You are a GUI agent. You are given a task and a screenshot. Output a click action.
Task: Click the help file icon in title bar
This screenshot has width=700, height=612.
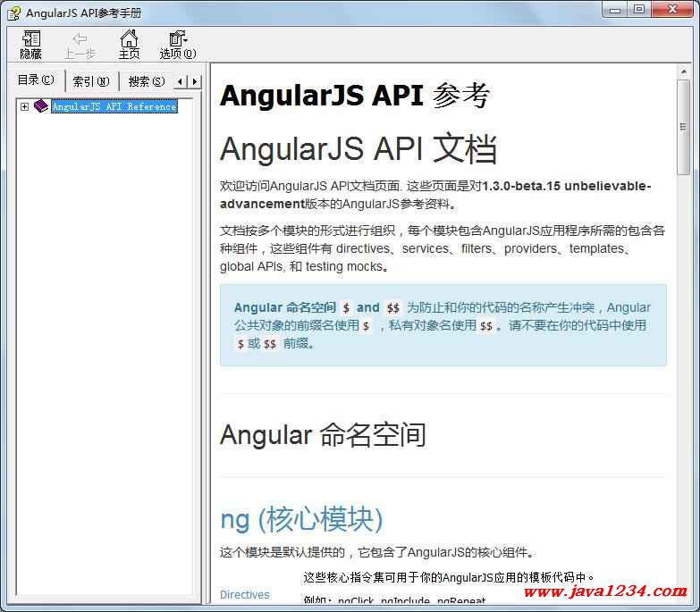[x=13, y=12]
